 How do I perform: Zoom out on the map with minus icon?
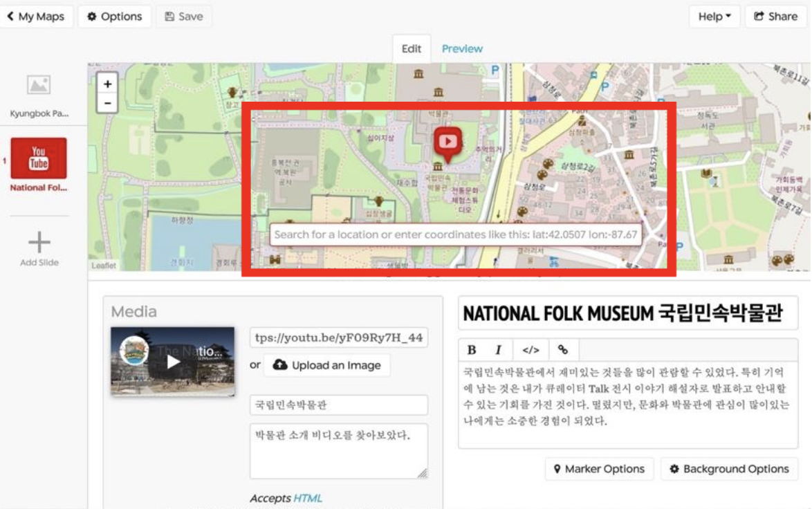click(107, 102)
